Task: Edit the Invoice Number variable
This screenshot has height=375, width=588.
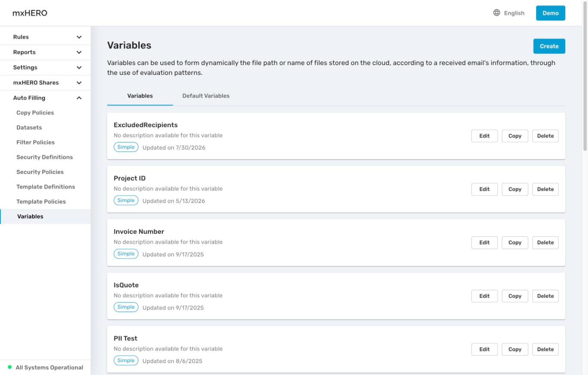Action: 484,242
